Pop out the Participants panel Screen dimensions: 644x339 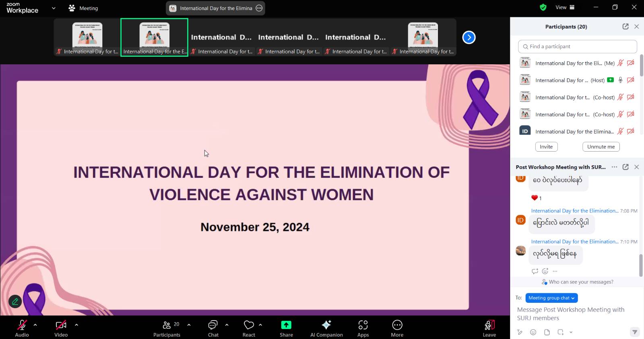point(625,27)
